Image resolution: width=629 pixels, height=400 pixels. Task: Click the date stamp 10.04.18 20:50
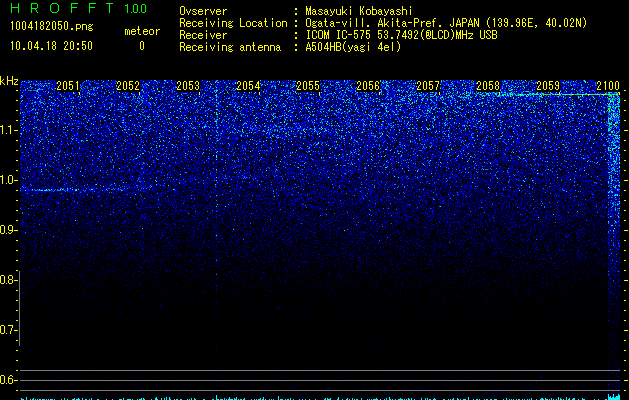(51, 46)
